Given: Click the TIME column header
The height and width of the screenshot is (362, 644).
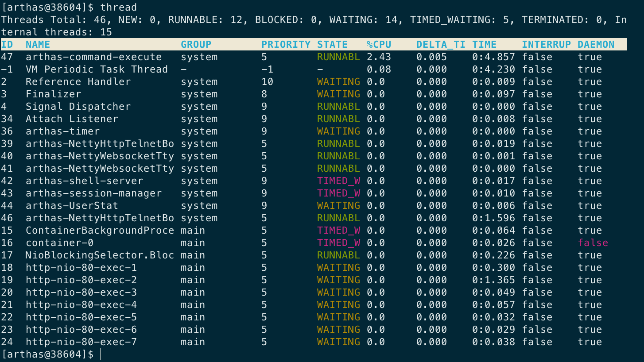Looking at the screenshot, I should coord(485,45).
